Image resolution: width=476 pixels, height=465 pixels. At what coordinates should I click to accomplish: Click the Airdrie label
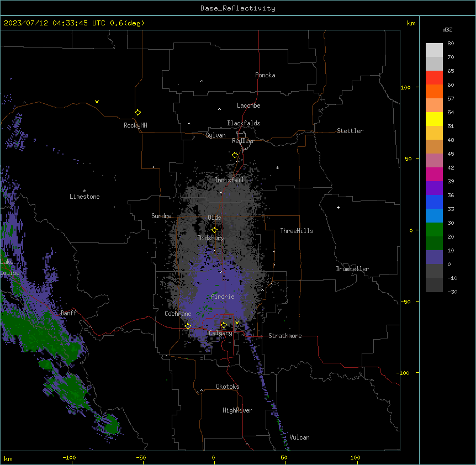click(223, 297)
